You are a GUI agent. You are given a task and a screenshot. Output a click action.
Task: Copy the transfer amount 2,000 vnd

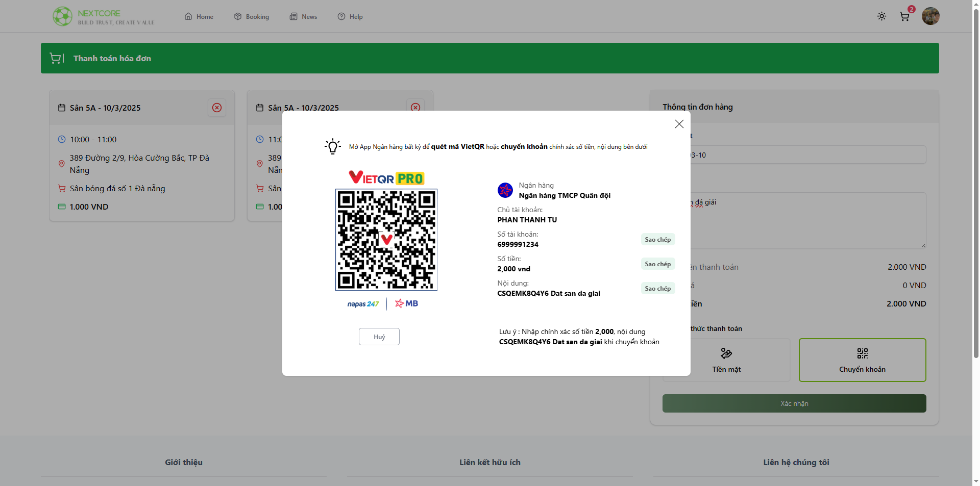(x=657, y=264)
